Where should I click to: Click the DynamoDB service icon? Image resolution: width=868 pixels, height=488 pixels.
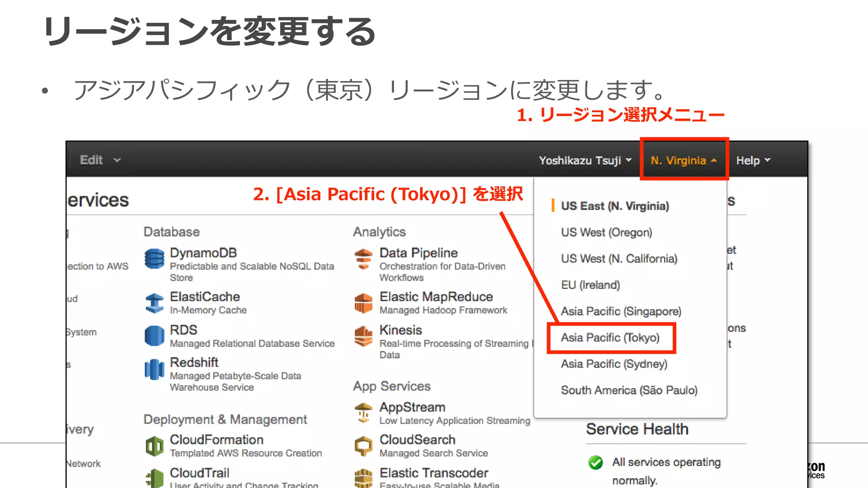(154, 259)
